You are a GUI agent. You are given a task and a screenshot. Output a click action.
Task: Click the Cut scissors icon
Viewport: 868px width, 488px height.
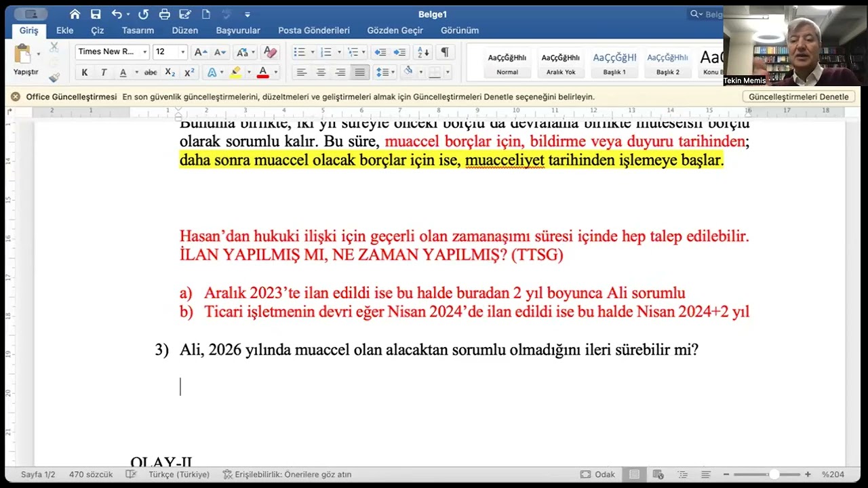[54, 47]
